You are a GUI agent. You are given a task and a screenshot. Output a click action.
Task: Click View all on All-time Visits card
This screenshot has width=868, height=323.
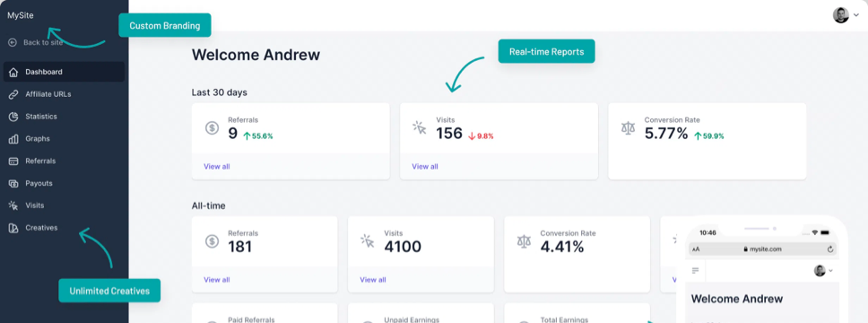372,280
